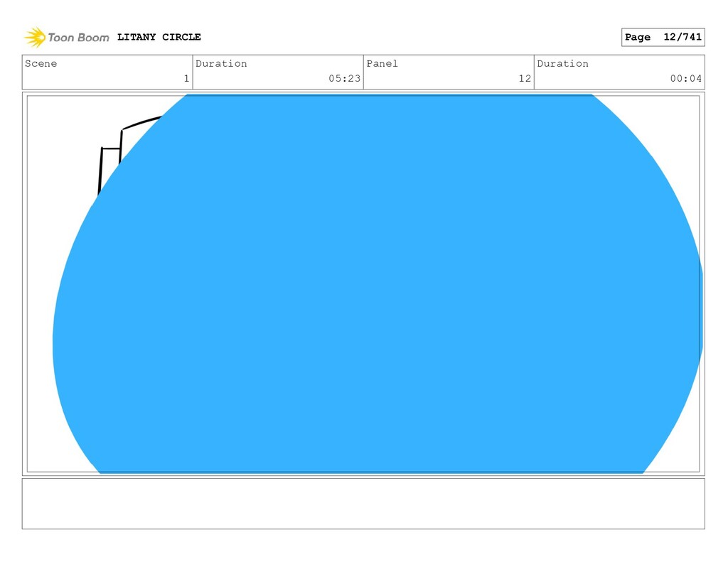Select the LITANY CIRCLE project title
Image resolution: width=728 pixels, height=562 pixels.
[159, 37]
